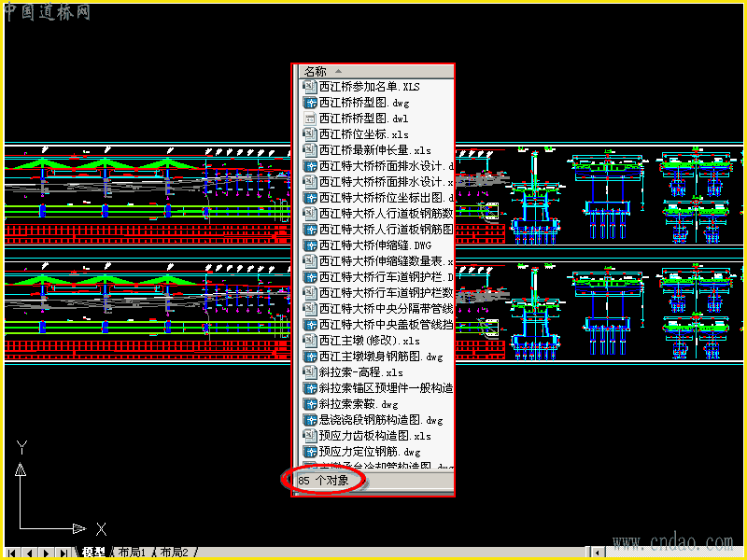Image resolution: width=747 pixels, height=560 pixels.
Task: Select the DWG file 西江特大桥桥面排水设计
Action: coord(386,166)
